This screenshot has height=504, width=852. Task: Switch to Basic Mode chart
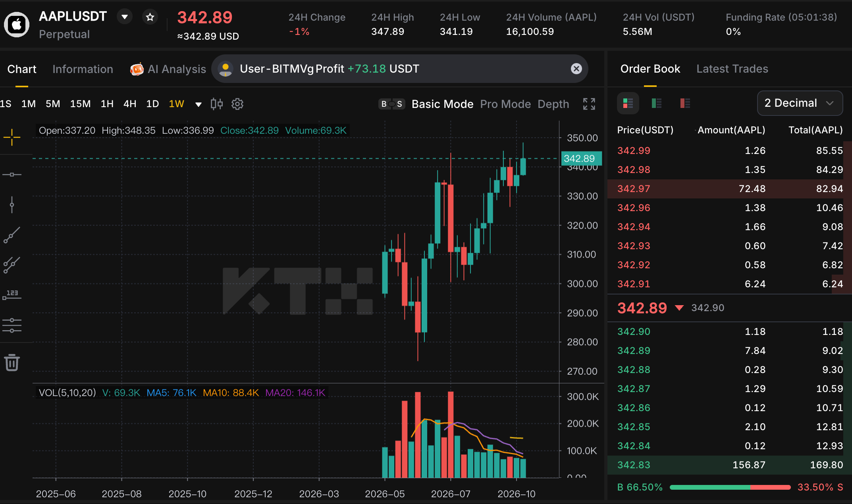442,104
